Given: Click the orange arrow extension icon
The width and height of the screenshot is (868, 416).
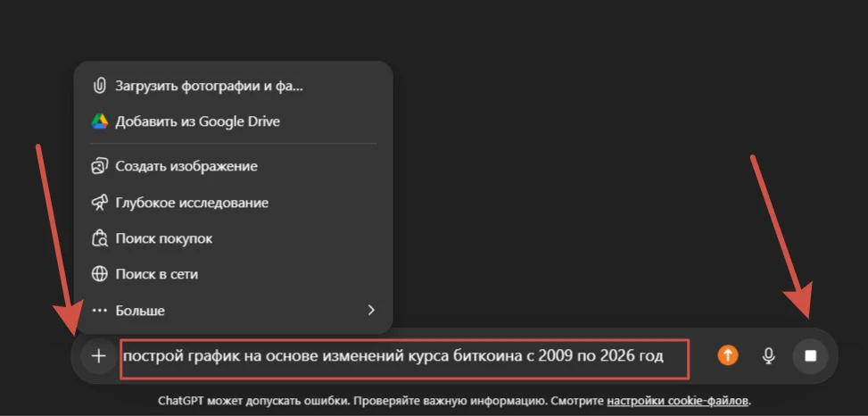Looking at the screenshot, I should 728,355.
